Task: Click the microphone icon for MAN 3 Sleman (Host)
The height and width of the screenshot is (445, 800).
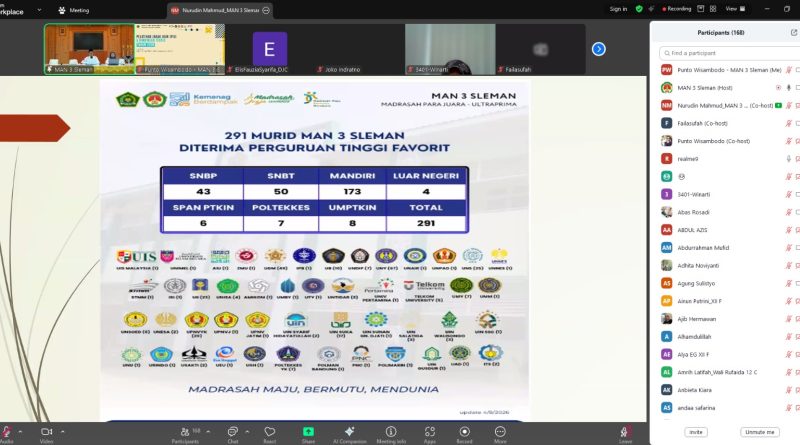Action: [789, 88]
